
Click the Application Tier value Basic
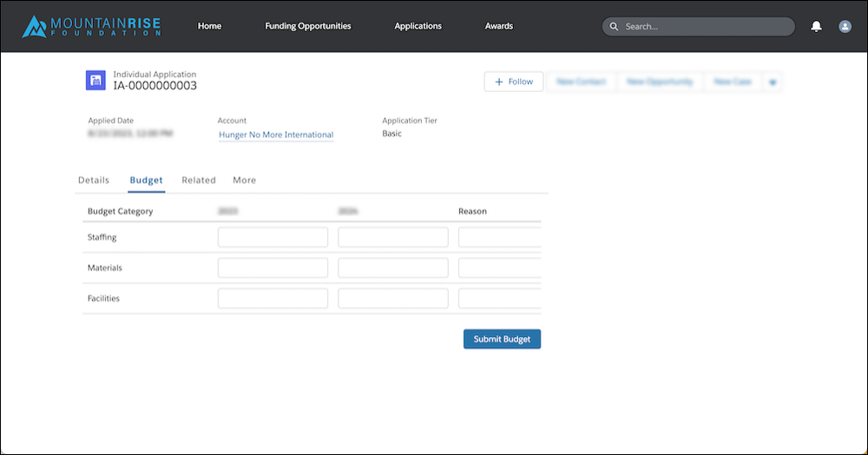pos(392,134)
